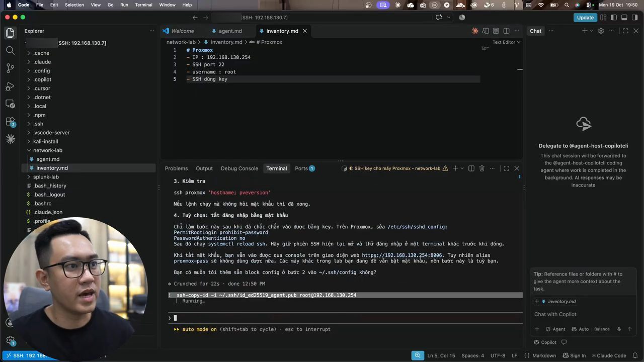This screenshot has width=644, height=362.
Task: Open the Terminal menu in the menu bar
Action: (143, 5)
